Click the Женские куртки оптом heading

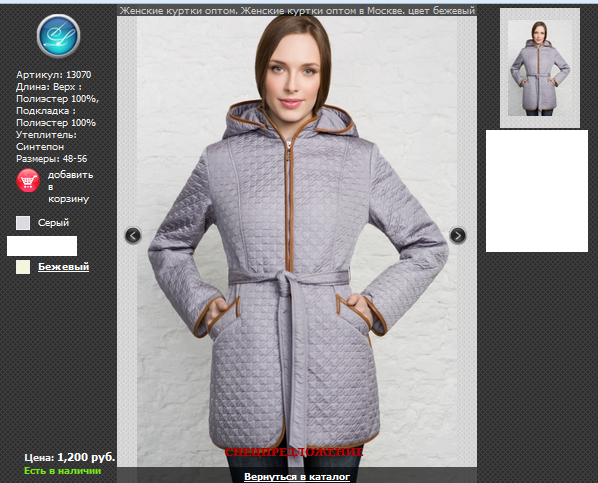click(x=297, y=10)
